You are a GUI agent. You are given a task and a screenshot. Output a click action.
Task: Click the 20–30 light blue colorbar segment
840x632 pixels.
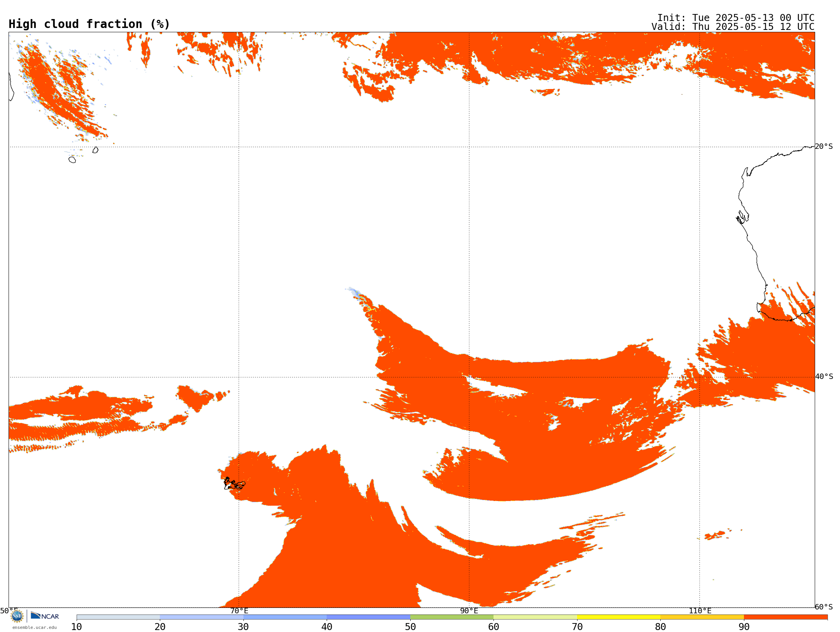pos(201,617)
